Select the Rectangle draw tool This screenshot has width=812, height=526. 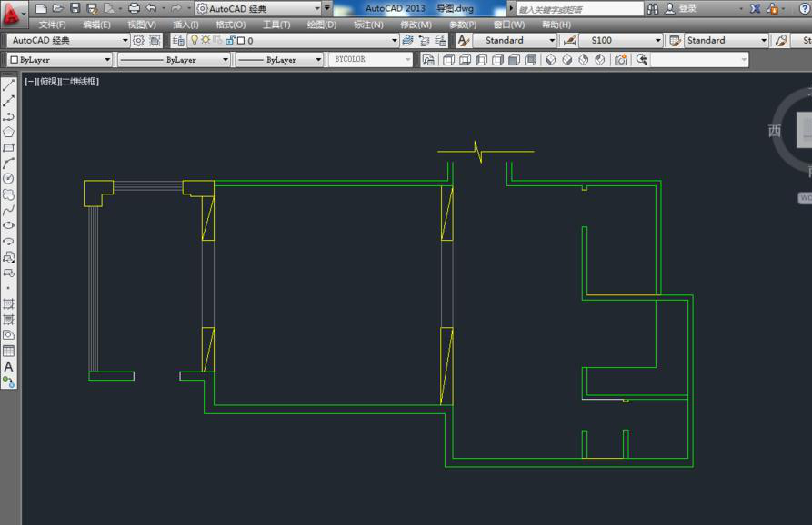[x=8, y=147]
